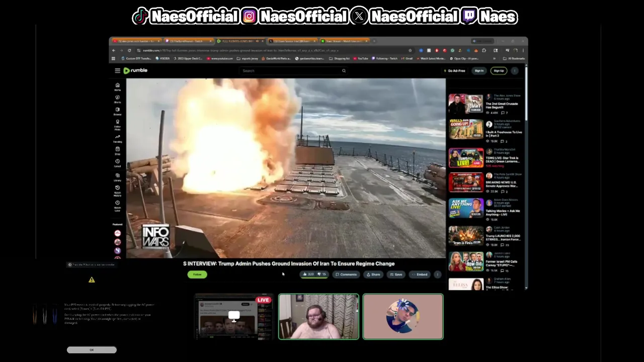Click the LIVE stream preview thumbnail
The height and width of the screenshot is (362, 644).
point(234,317)
